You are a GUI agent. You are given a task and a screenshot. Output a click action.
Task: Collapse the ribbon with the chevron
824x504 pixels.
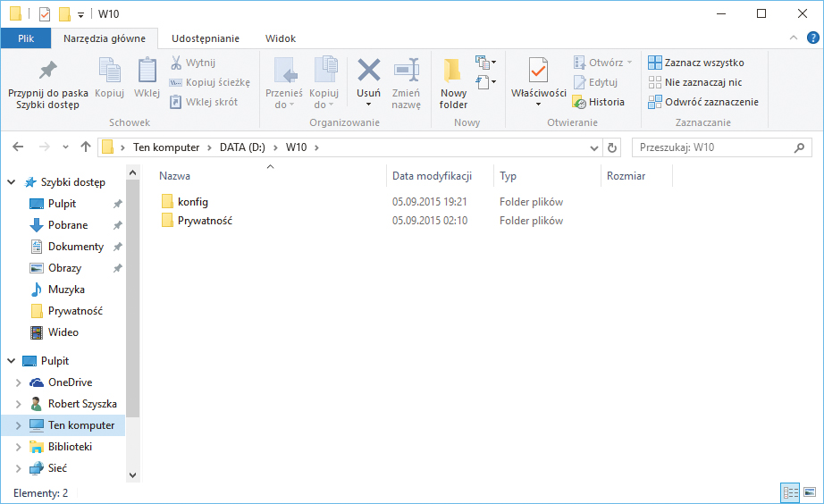coord(794,38)
